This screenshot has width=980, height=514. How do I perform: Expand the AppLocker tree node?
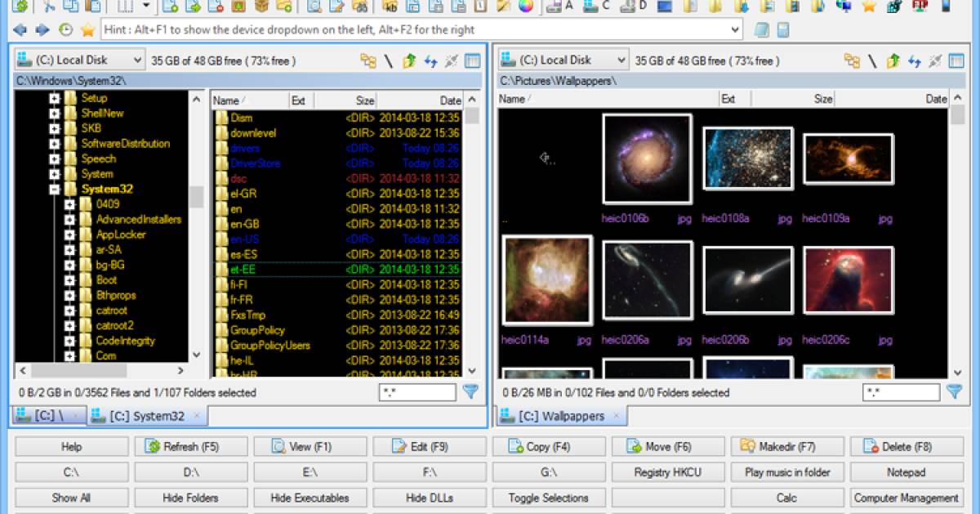pos(69,235)
